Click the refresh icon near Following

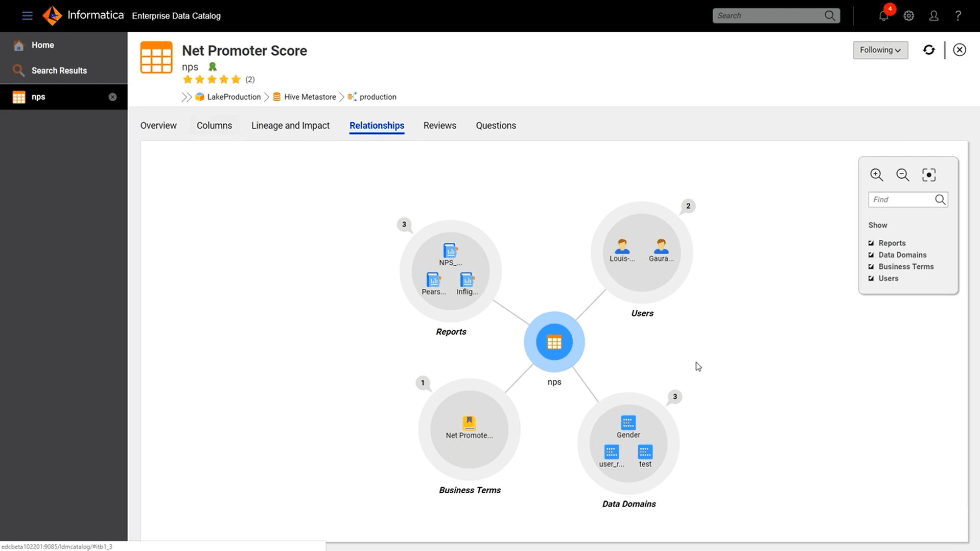click(x=929, y=50)
